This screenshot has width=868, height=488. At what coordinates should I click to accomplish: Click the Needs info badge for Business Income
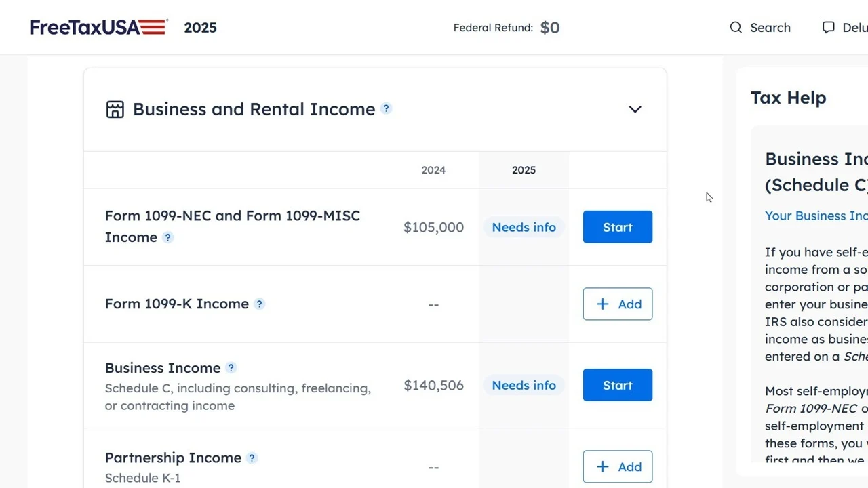click(524, 385)
